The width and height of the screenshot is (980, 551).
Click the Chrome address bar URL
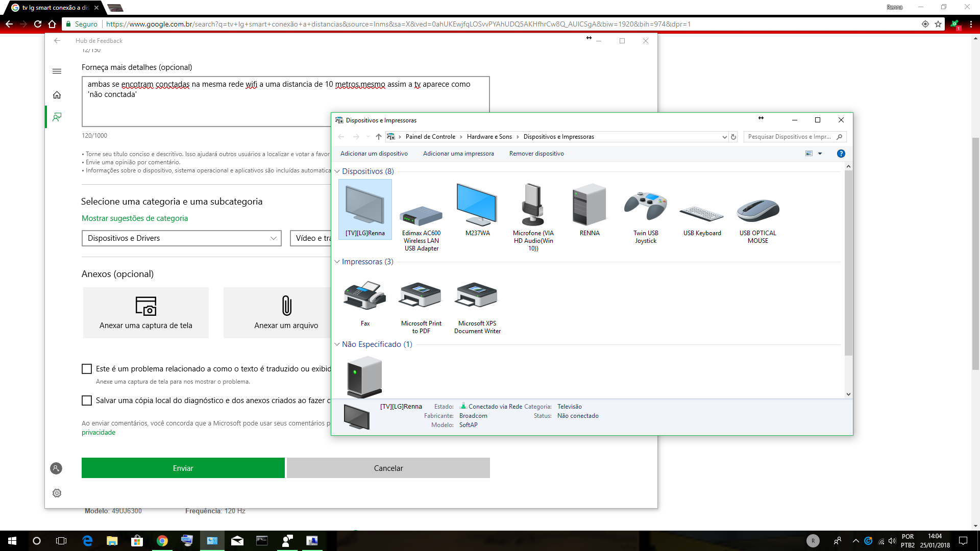click(x=398, y=24)
